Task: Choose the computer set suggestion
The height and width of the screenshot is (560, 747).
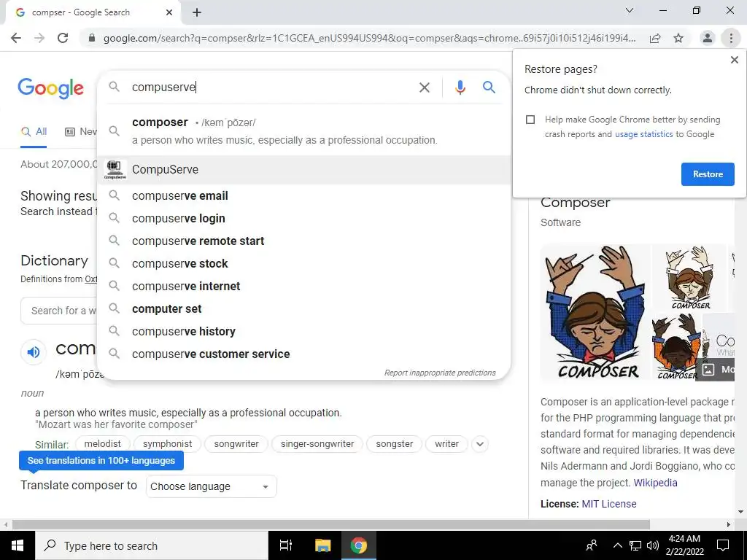Action: tap(303, 309)
